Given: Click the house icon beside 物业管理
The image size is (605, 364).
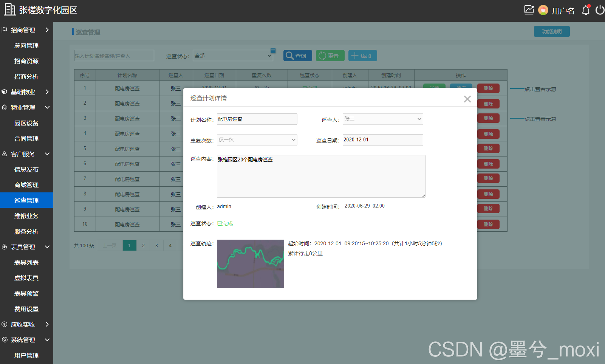Looking at the screenshot, I should [x=5, y=107].
